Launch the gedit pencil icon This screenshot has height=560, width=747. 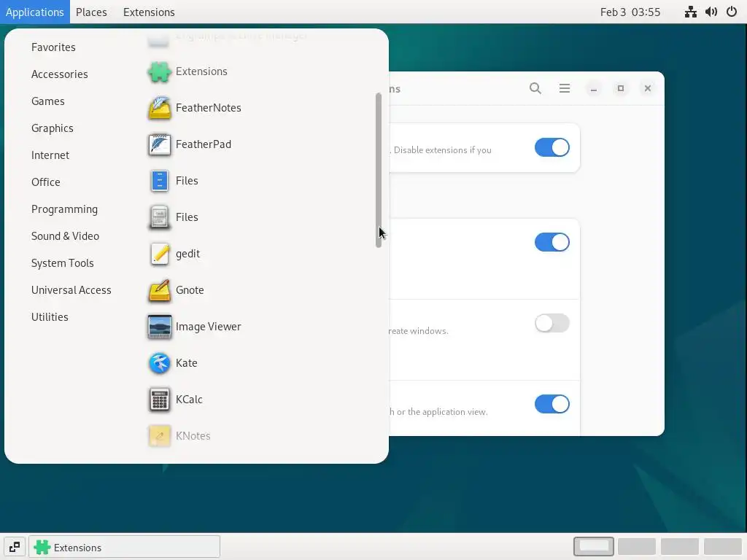[159, 254]
